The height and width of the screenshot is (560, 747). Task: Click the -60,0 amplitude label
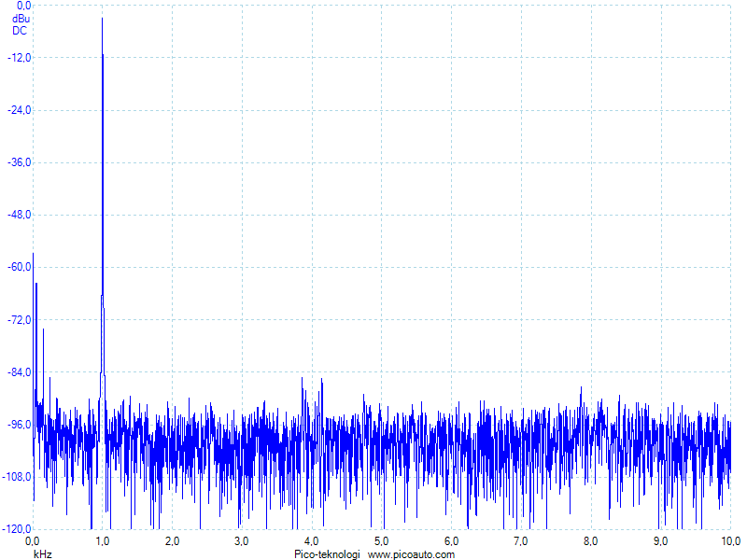[20, 267]
